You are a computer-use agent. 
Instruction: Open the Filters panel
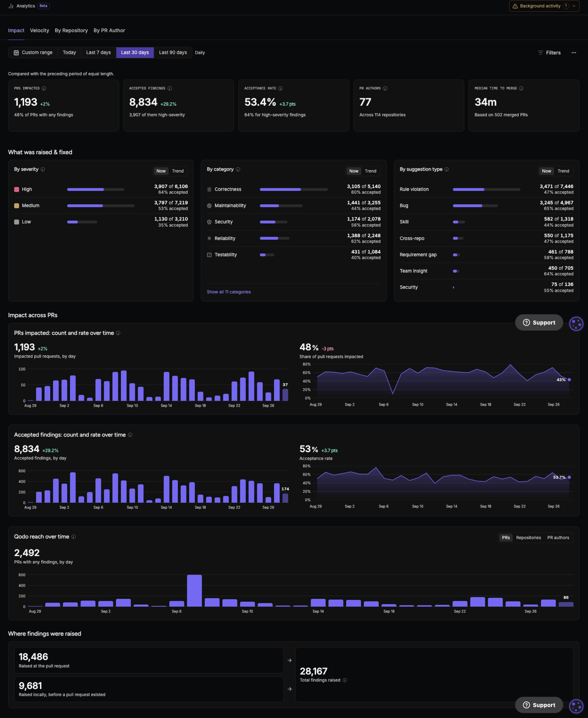point(549,52)
